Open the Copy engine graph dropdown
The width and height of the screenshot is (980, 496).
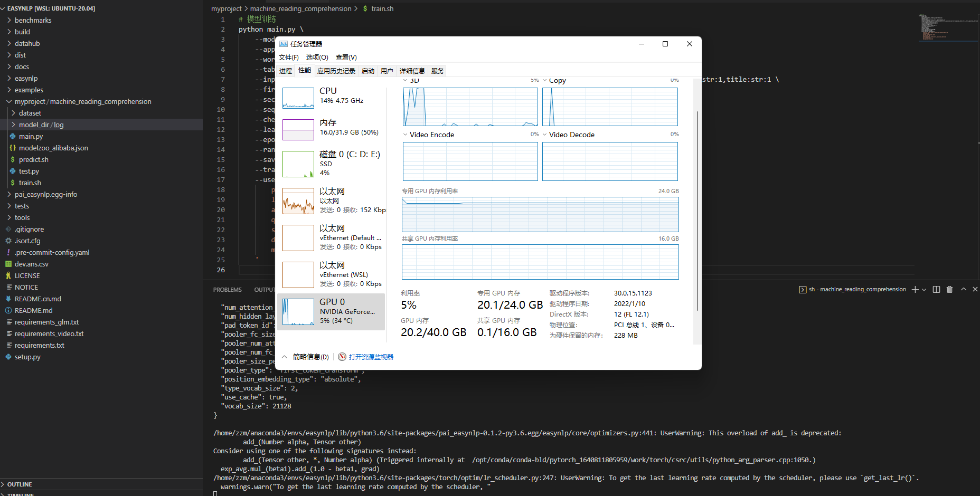click(x=545, y=80)
